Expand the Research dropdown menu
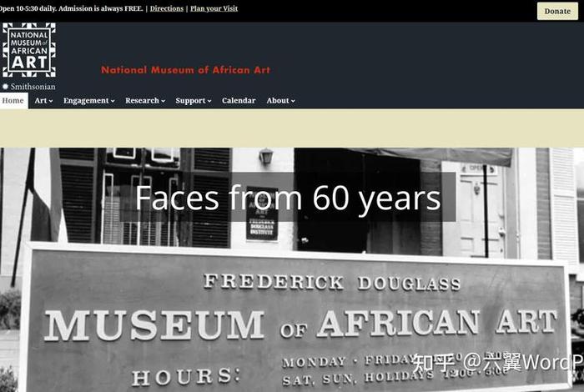The width and height of the screenshot is (584, 392). pos(145,101)
